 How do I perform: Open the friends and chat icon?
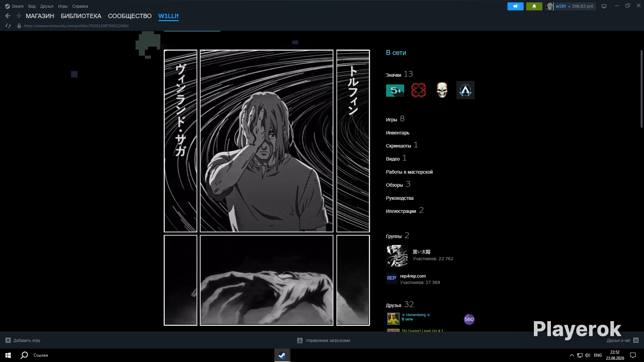click(636, 340)
